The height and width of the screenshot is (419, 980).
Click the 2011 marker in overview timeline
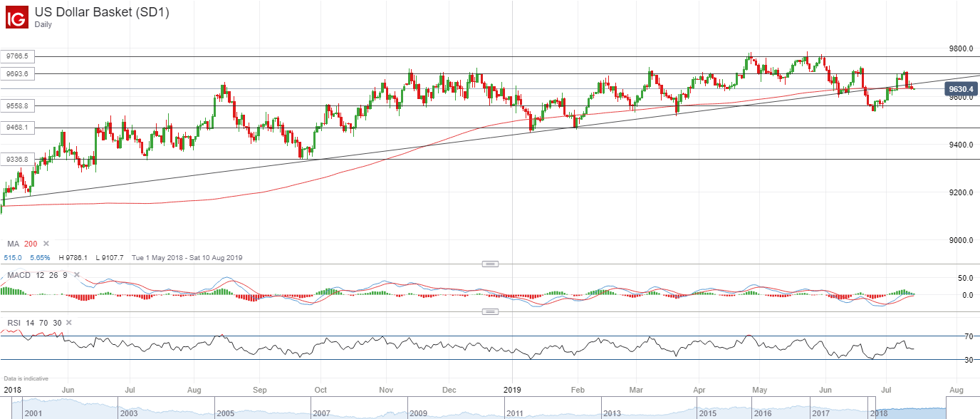tap(516, 413)
